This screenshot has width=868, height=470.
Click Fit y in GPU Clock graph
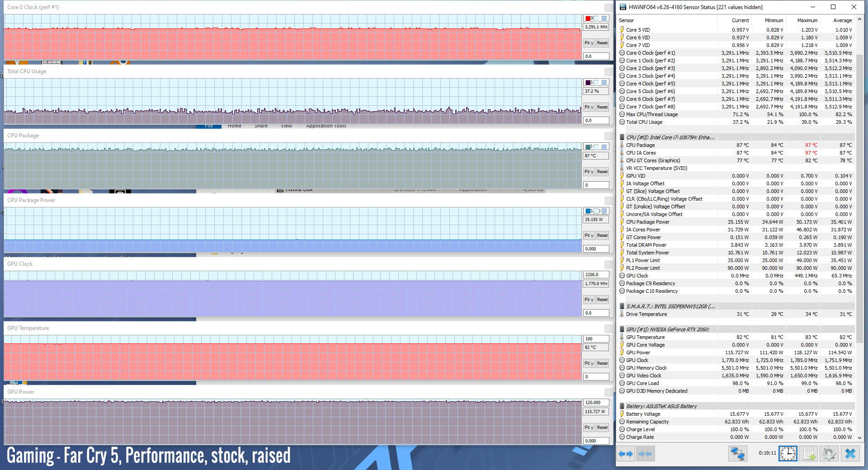589,300
